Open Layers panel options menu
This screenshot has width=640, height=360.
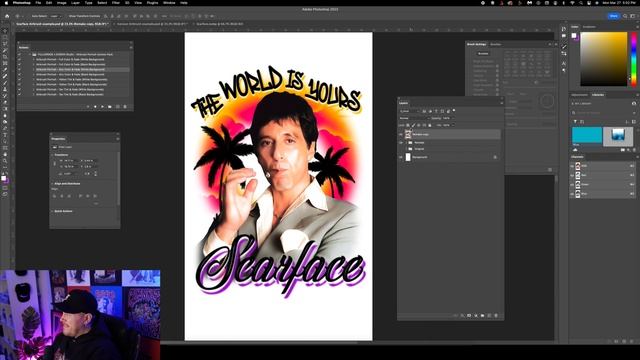[502, 103]
